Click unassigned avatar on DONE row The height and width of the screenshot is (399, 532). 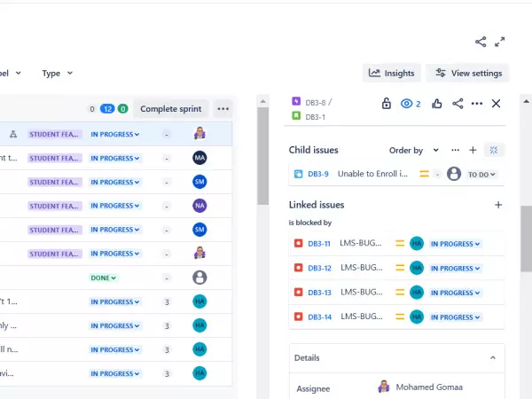(199, 278)
